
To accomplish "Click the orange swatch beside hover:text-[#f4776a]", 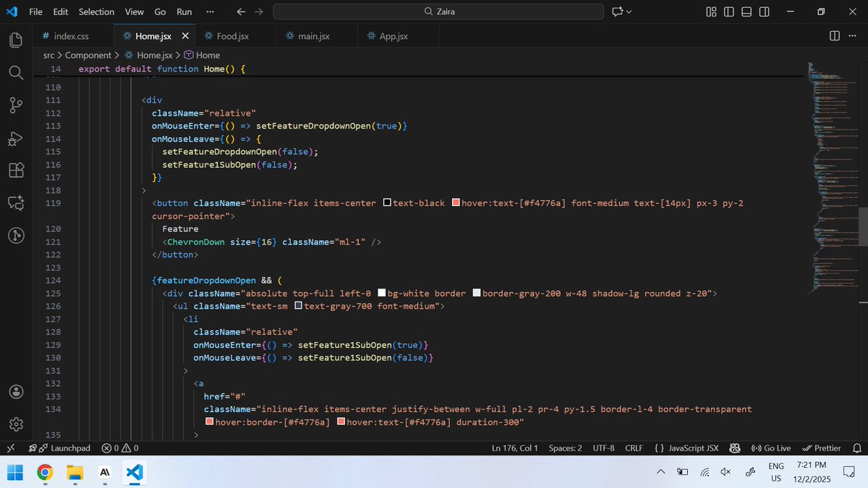I will 456,203.
